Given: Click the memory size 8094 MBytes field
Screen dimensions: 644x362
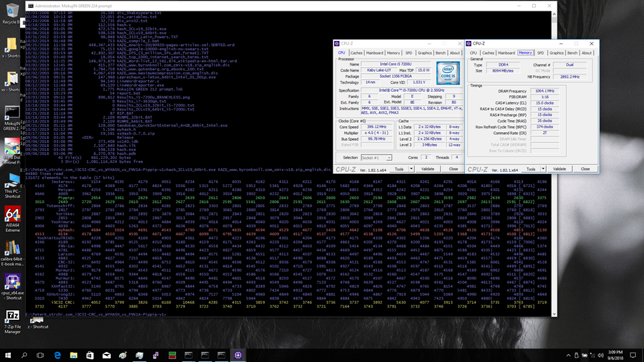Looking at the screenshot, I should click(x=502, y=70).
